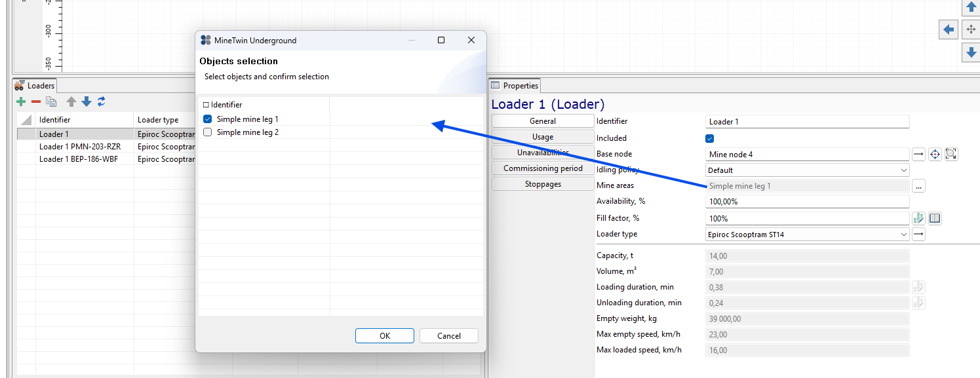980x378 pixels.
Task: Uncheck Simple mine leg 1 checkbox
Action: click(208, 119)
